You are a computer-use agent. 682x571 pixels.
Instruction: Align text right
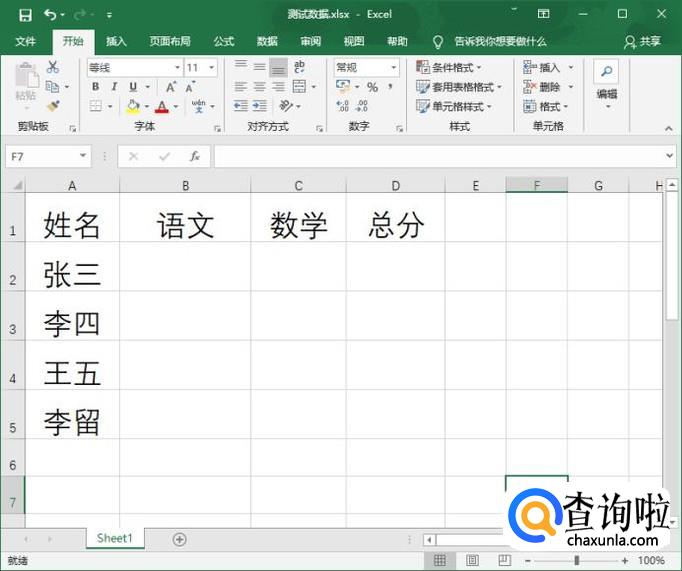pyautogui.click(x=278, y=87)
